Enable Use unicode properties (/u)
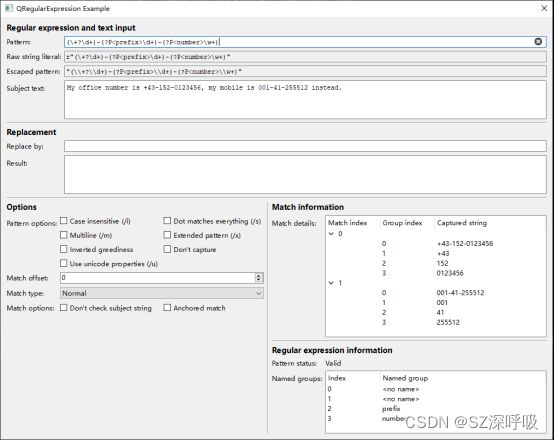 64,263
